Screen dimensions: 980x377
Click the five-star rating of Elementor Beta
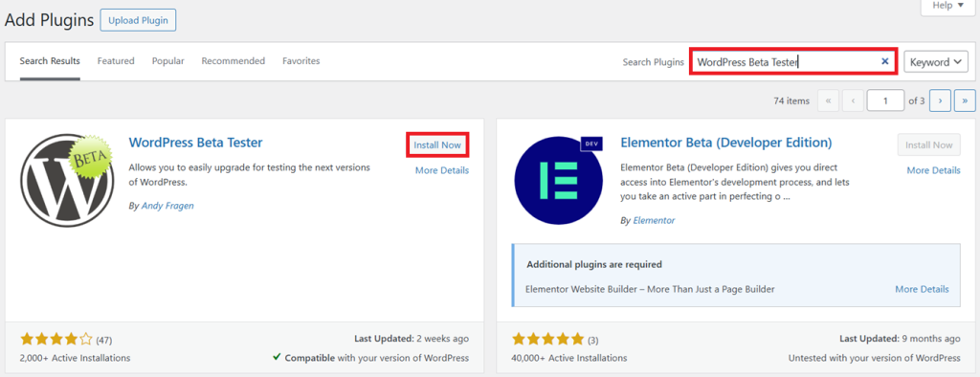(x=548, y=340)
